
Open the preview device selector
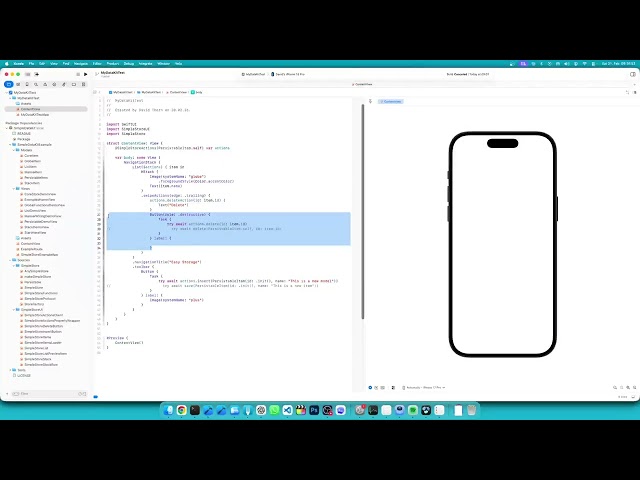424,387
